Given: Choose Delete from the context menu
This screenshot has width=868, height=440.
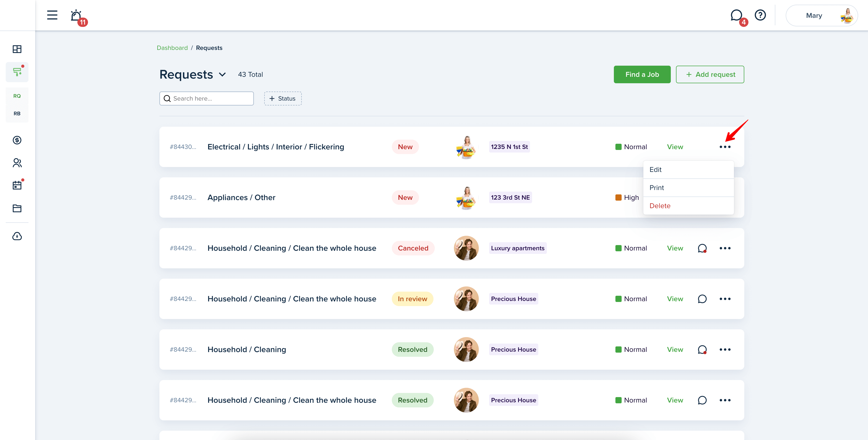Looking at the screenshot, I should [x=688, y=206].
